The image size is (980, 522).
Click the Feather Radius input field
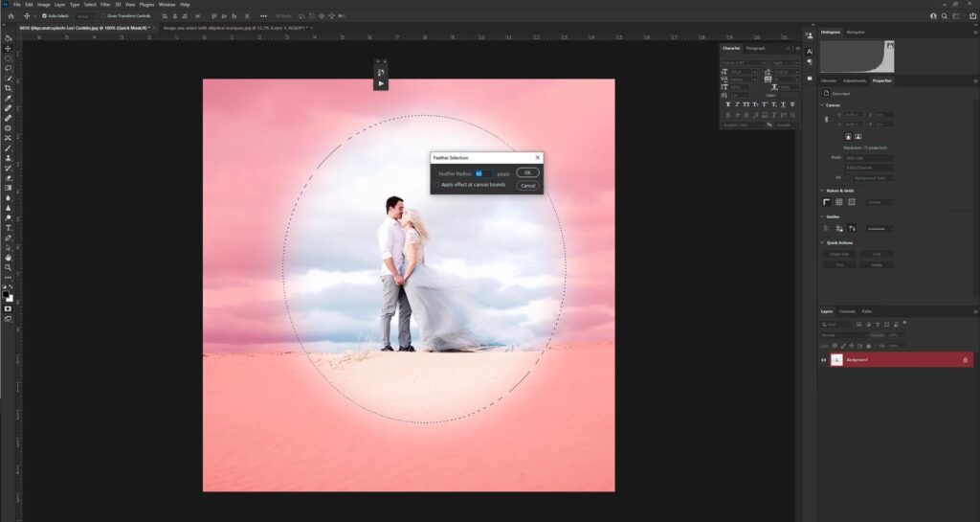pos(483,173)
